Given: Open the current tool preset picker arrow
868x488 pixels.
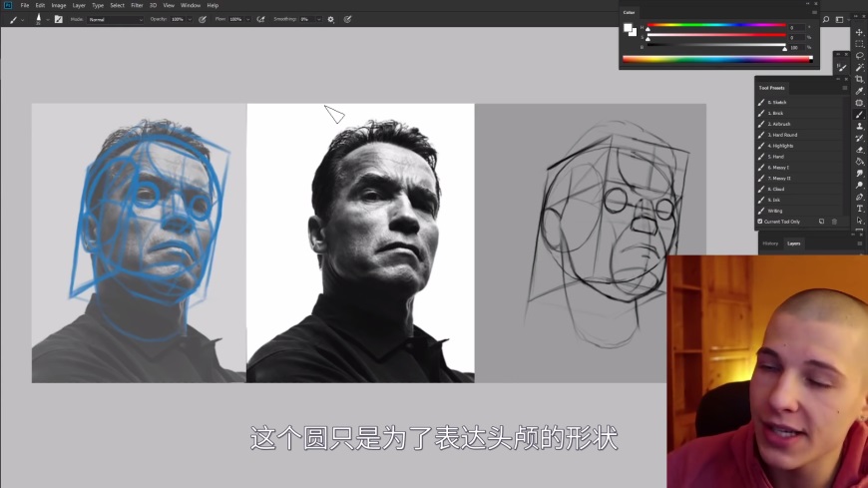Looking at the screenshot, I should [x=22, y=20].
